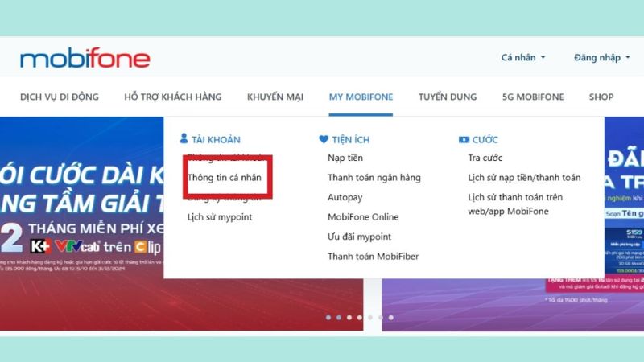Select the last carousel dot
The image size is (644, 362).
point(391,317)
